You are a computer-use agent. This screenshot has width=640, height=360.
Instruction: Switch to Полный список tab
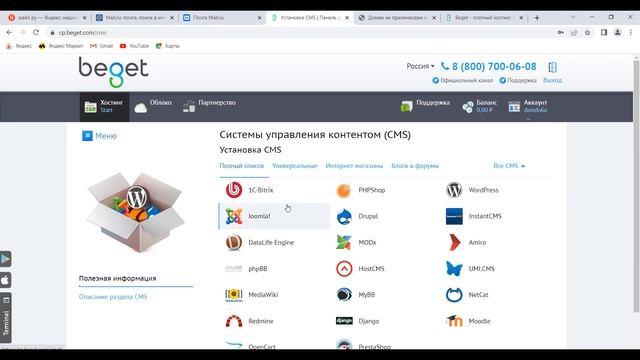point(242,166)
